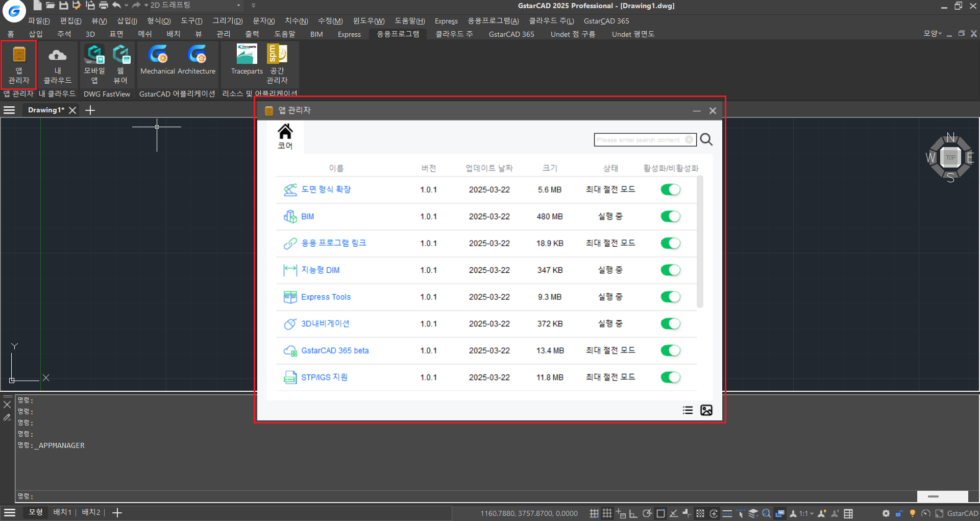Viewport: 980px width, 521px height.
Task: Select the 배치1 layout tab
Action: pyautogui.click(x=62, y=512)
